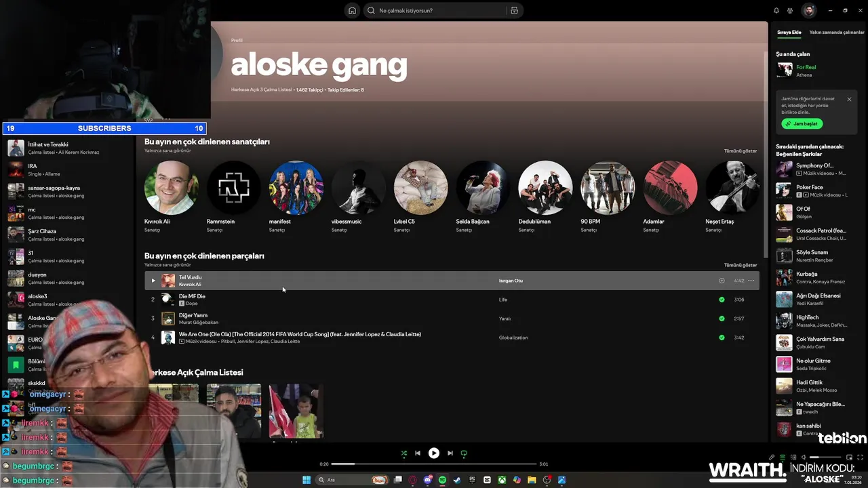Open sansar-sagopa-kayra playlist in sidebar
This screenshot has width=868, height=488.
(68, 191)
